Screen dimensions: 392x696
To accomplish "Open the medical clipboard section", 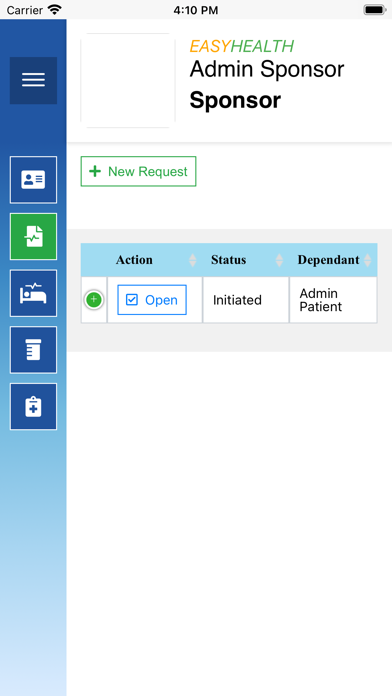I will 33,407.
